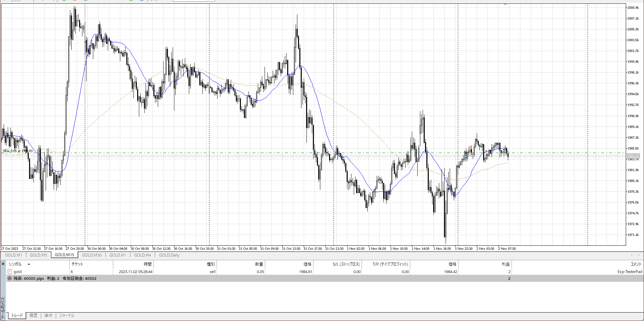Click the chart tabs scroll-right arrow
644x321 pixels.
(x=638, y=255)
